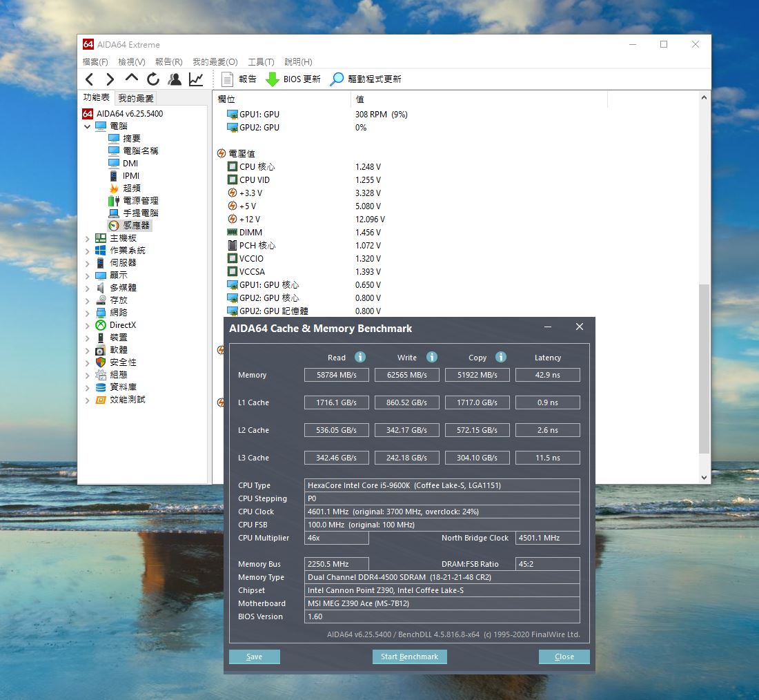This screenshot has height=700, width=759.
Task: Open the user icon in the toolbar
Action: (175, 79)
